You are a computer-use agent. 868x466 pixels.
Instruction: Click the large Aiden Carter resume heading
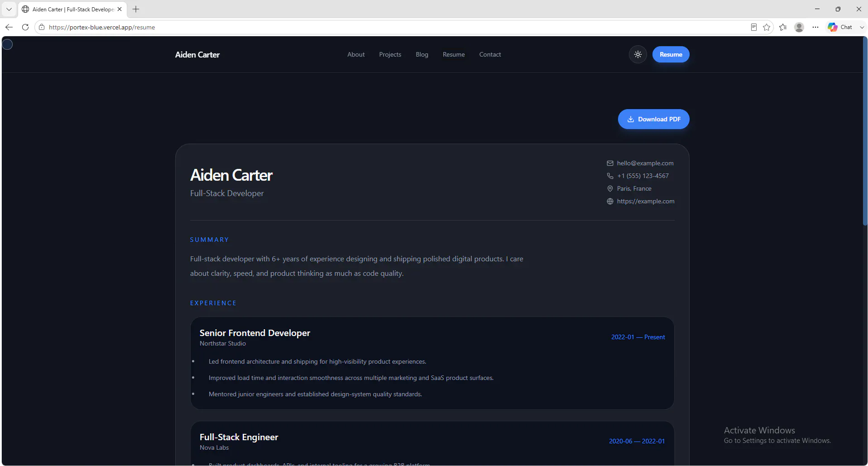coord(231,175)
